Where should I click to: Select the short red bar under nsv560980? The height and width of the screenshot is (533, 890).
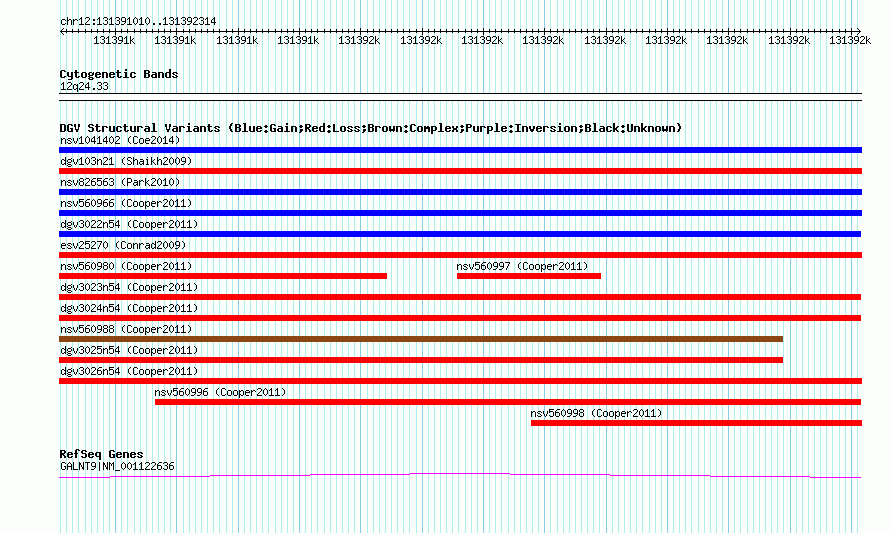click(223, 276)
